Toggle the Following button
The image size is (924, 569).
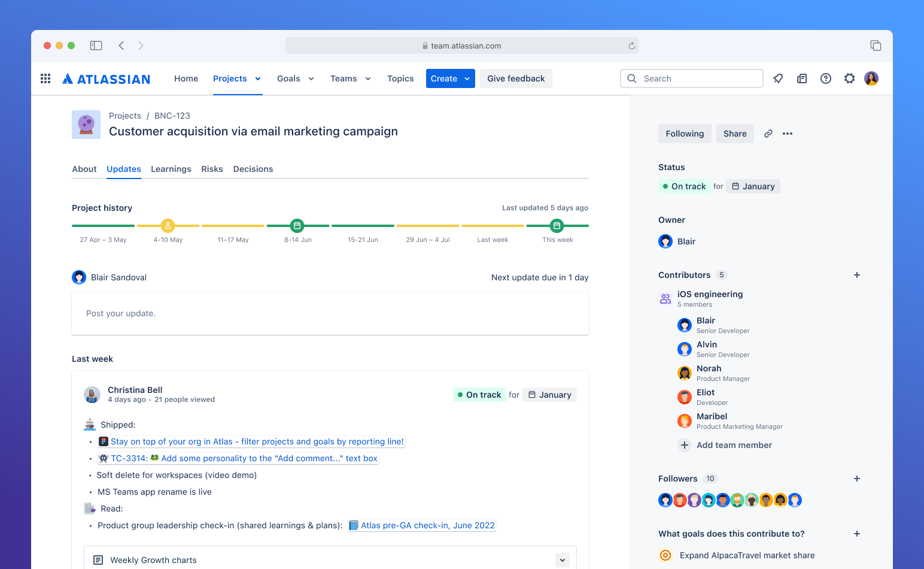pyautogui.click(x=685, y=134)
